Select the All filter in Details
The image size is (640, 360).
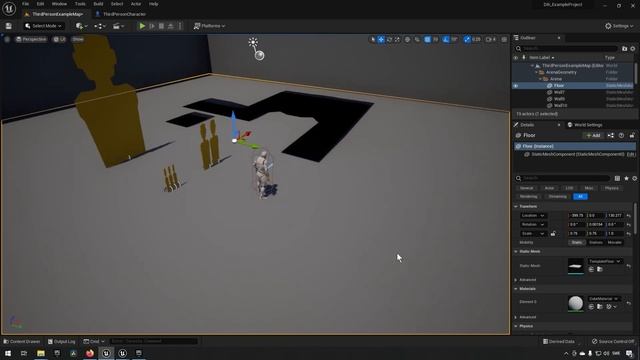pos(580,197)
